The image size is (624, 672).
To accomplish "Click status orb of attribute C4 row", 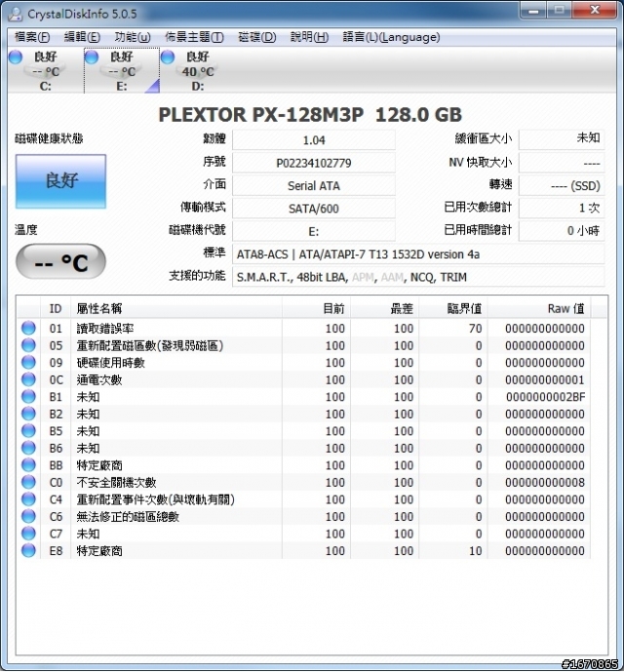I will click(28, 499).
